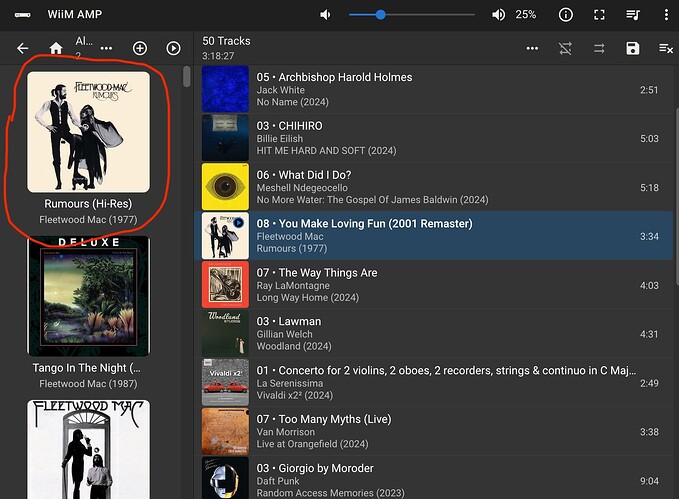Click the queue scrollbar on right edge
Image resolution: width=679 pixels, height=499 pixels.
tap(676, 196)
